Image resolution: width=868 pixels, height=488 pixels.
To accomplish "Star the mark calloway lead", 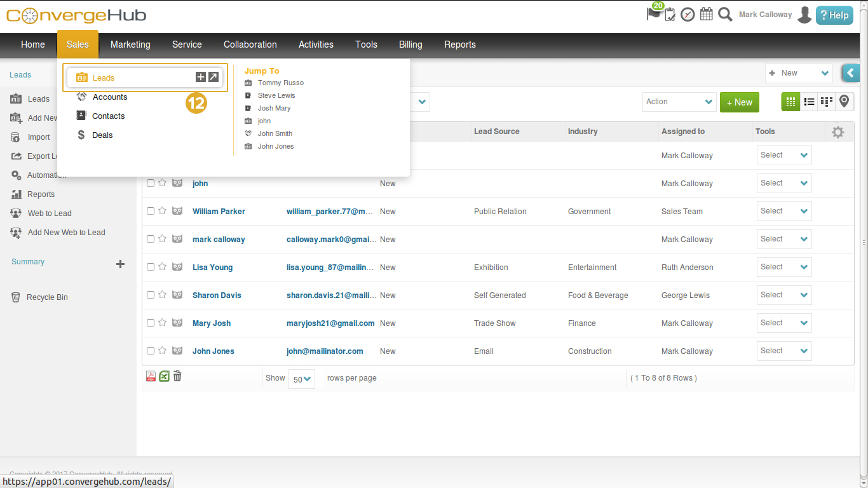I will point(162,239).
